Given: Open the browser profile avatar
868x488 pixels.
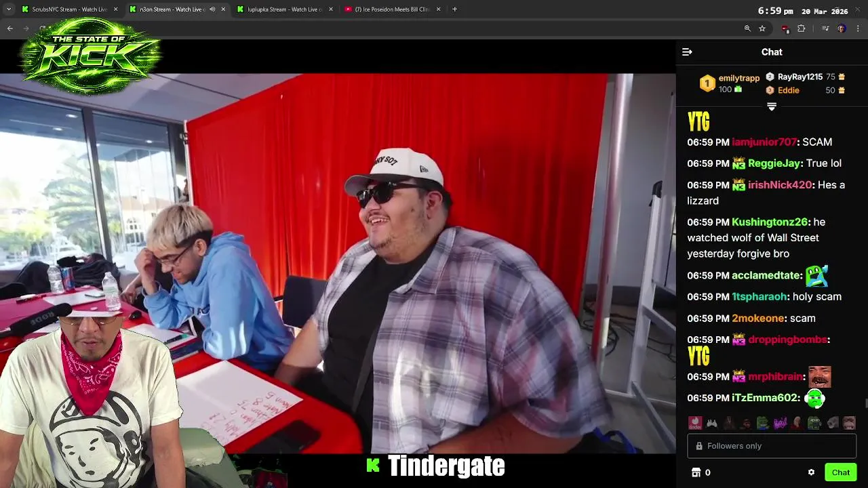Looking at the screenshot, I should click(842, 28).
